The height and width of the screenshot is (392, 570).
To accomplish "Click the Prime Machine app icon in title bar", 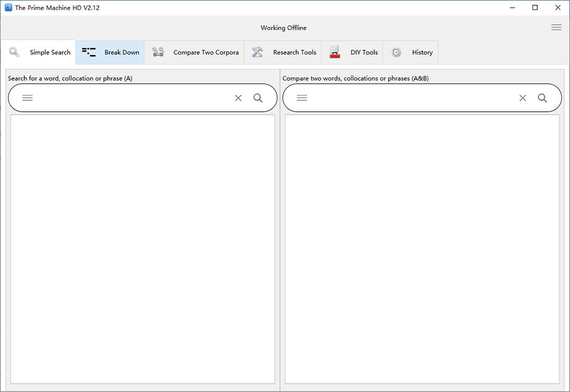I will 8,7.
